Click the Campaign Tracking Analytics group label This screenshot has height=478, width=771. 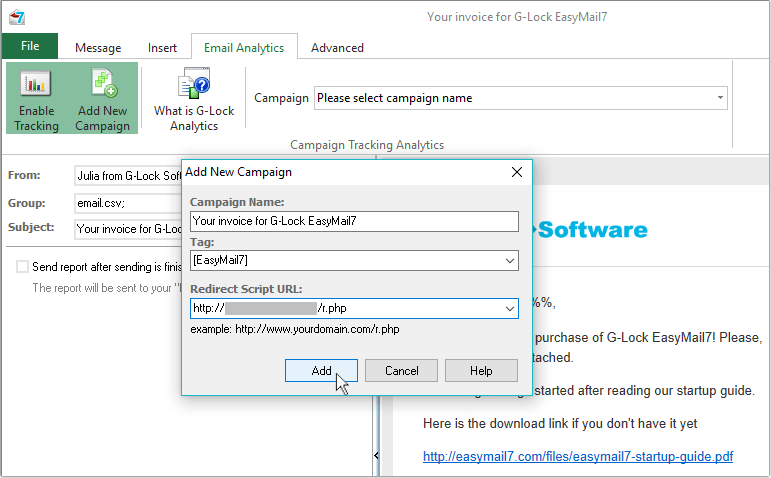coord(367,145)
